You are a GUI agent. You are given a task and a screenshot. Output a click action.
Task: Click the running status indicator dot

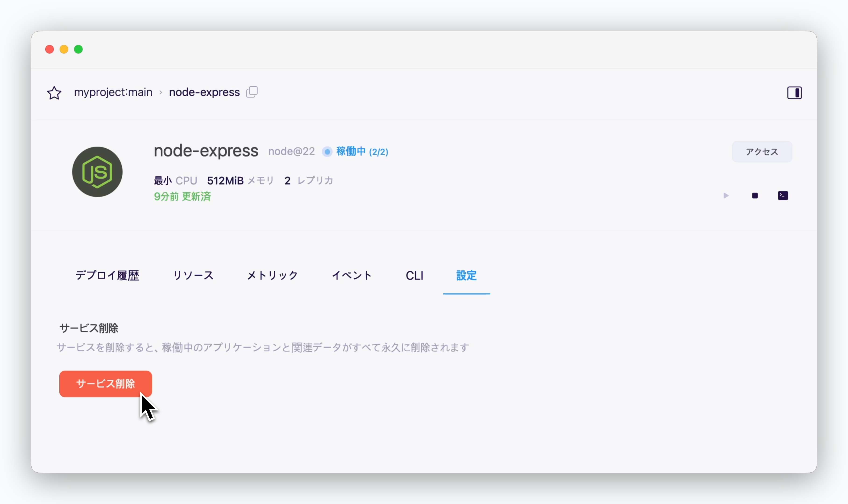pos(327,152)
